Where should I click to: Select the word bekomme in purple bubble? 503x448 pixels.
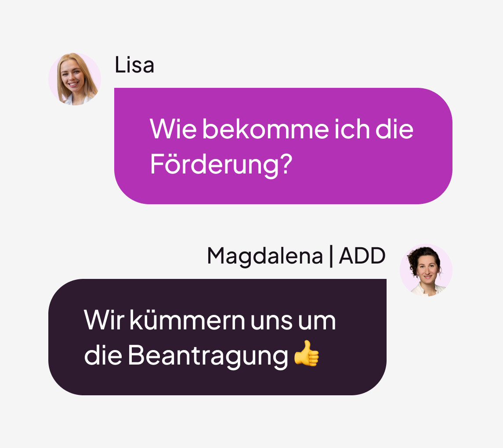point(266,129)
